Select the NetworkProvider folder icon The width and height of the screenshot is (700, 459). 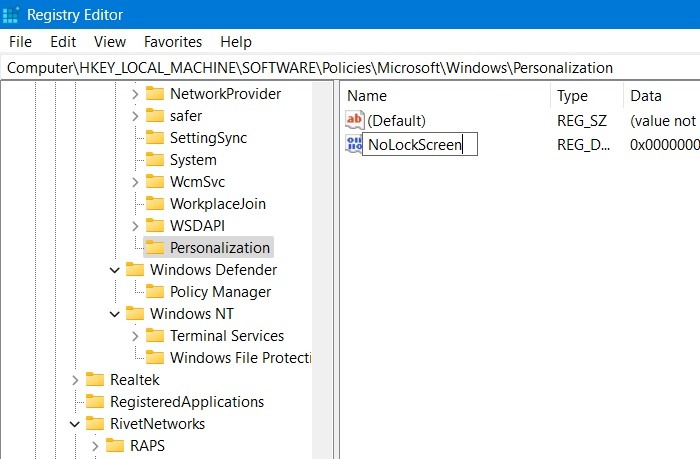click(x=155, y=94)
